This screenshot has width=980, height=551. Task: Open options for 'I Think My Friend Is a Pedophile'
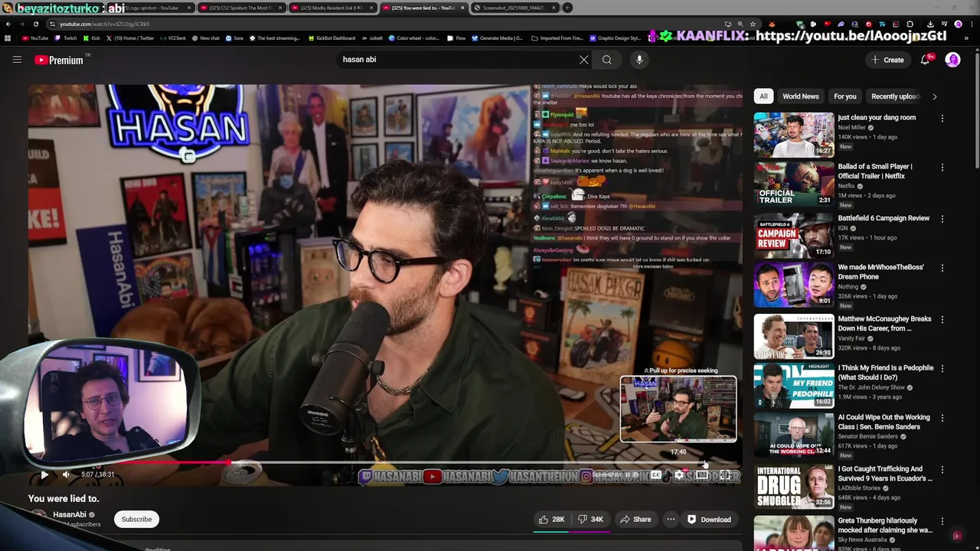(x=942, y=369)
